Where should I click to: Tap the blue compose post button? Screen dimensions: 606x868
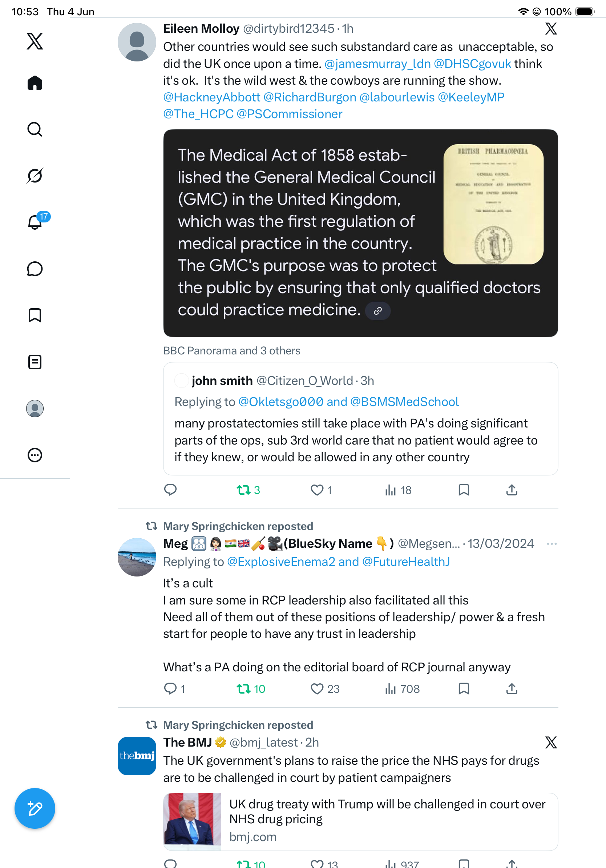coord(35,808)
